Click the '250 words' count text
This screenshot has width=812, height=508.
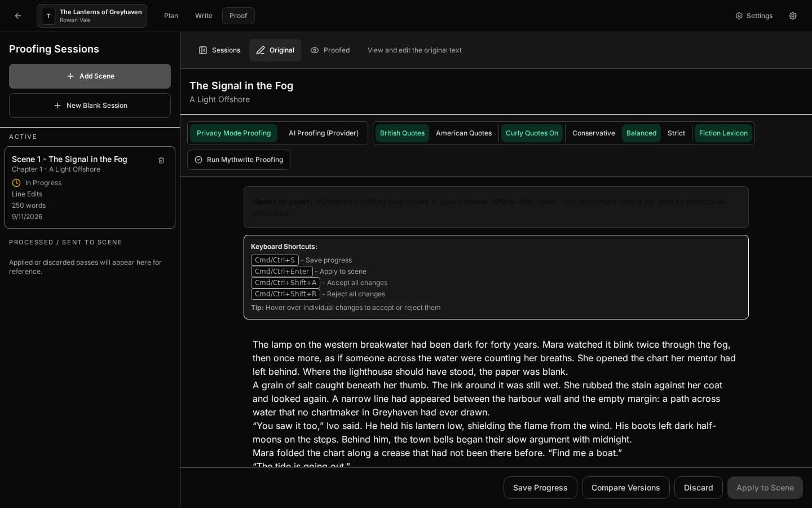(29, 205)
